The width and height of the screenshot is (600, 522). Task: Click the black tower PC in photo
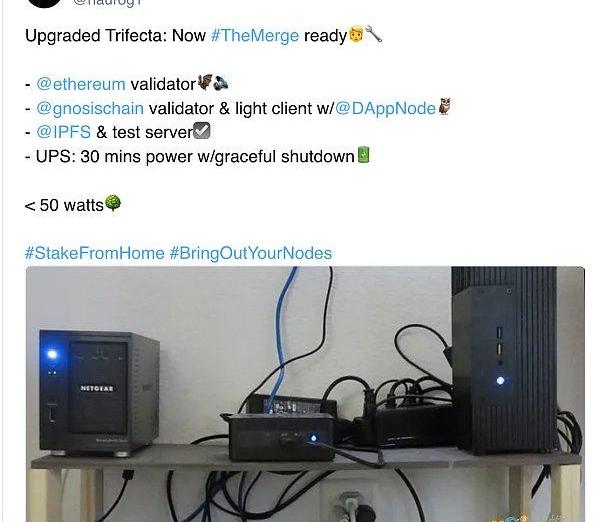505,361
